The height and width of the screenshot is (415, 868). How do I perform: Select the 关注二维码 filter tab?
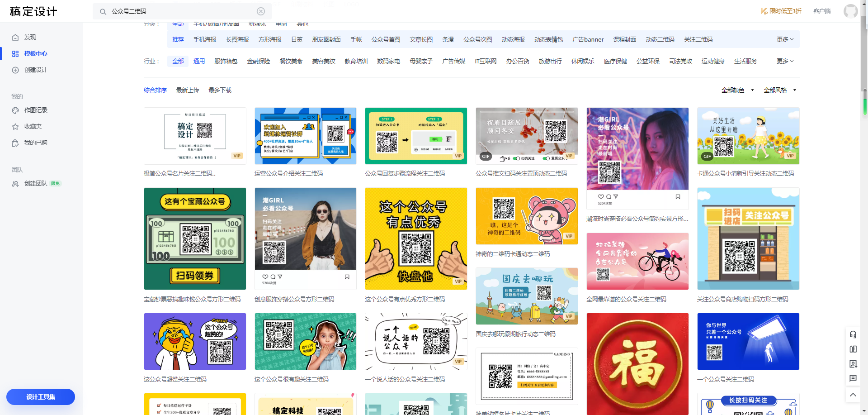point(698,39)
